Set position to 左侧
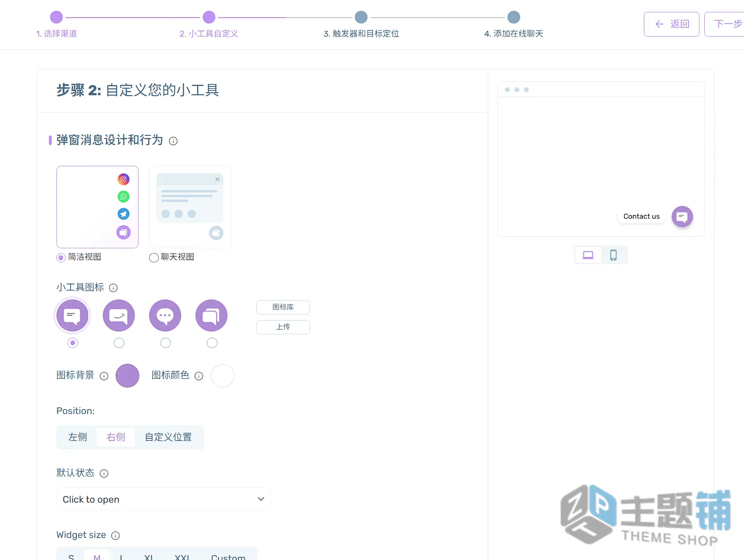Viewport: 744px width, 560px height. pos(78,437)
